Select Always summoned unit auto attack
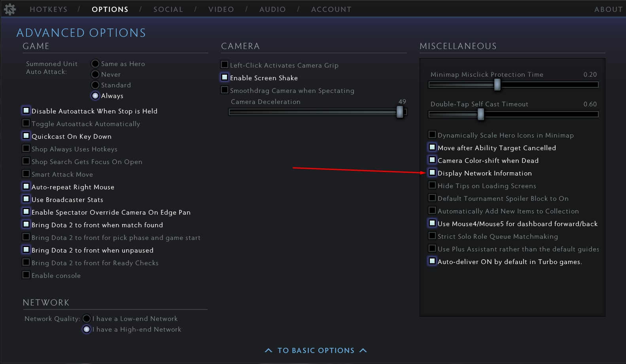 click(95, 96)
